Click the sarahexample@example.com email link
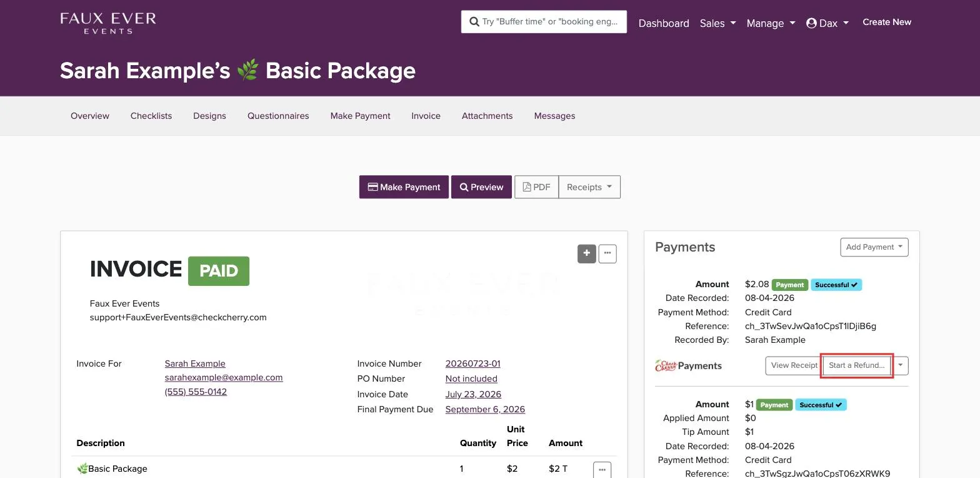Screen dimensions: 980x478 pyautogui.click(x=224, y=377)
